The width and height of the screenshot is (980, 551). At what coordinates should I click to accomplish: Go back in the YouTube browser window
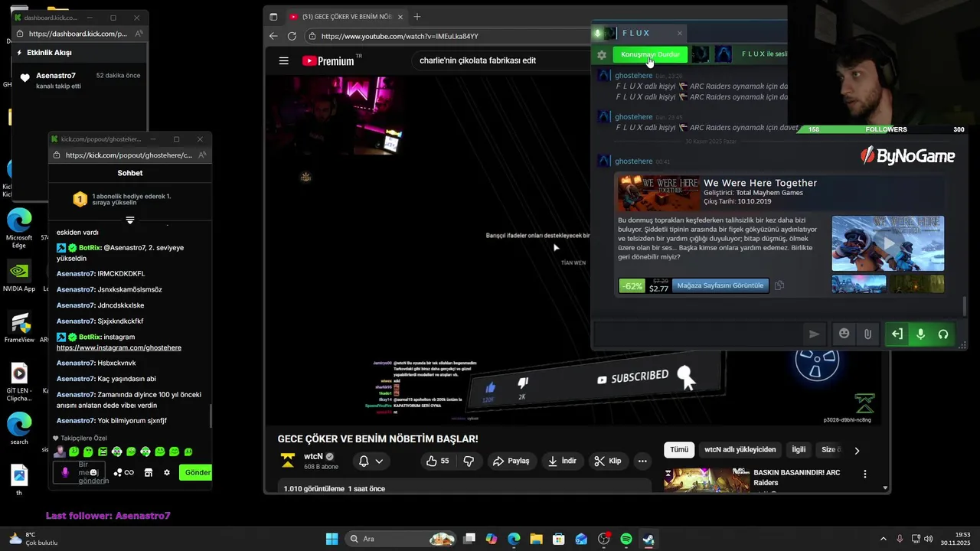[x=273, y=36]
